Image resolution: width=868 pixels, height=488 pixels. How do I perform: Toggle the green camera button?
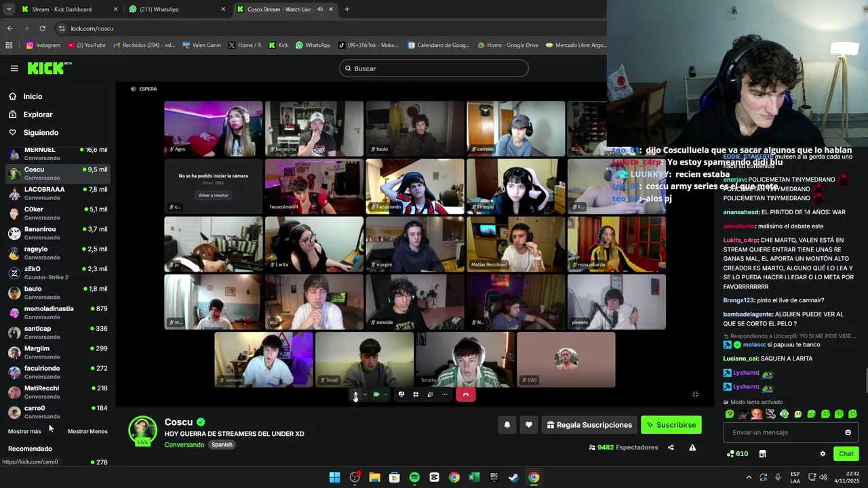point(376,394)
